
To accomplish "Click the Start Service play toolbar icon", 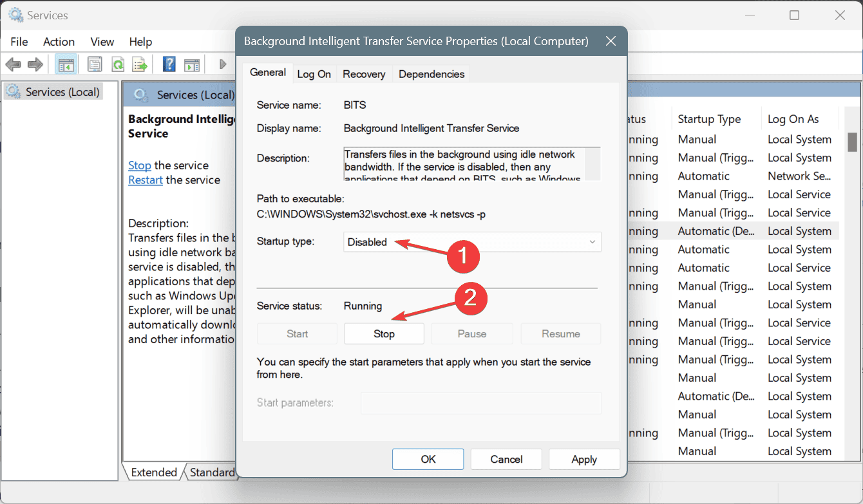I will (223, 64).
